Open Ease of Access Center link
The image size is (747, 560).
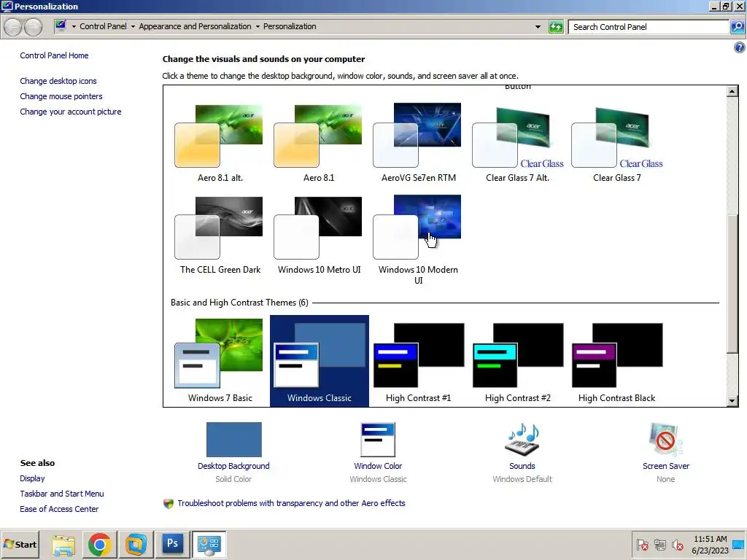click(59, 508)
